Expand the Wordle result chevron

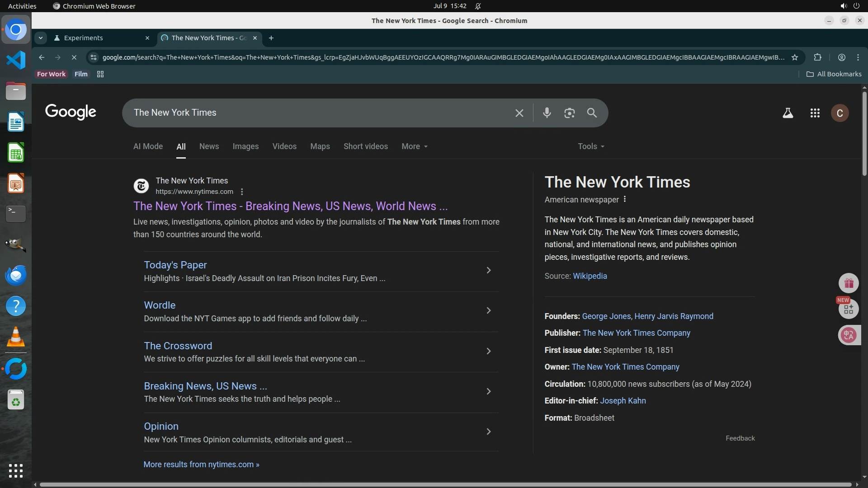pyautogui.click(x=488, y=311)
